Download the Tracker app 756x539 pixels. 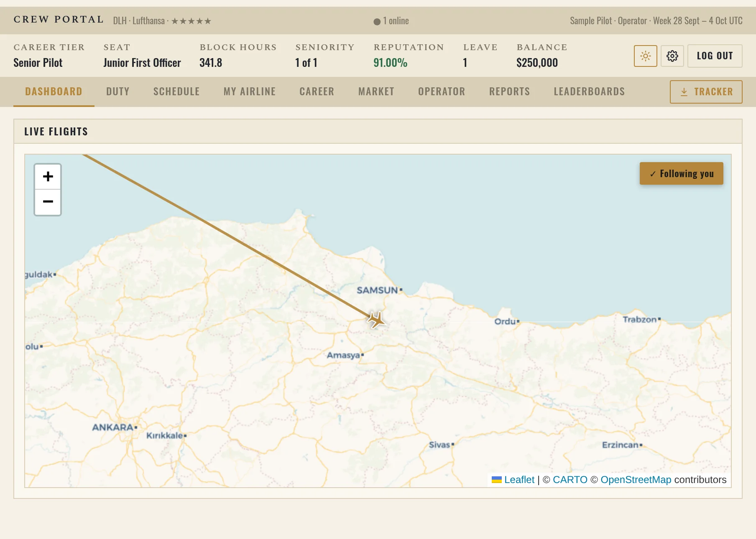pyautogui.click(x=706, y=92)
